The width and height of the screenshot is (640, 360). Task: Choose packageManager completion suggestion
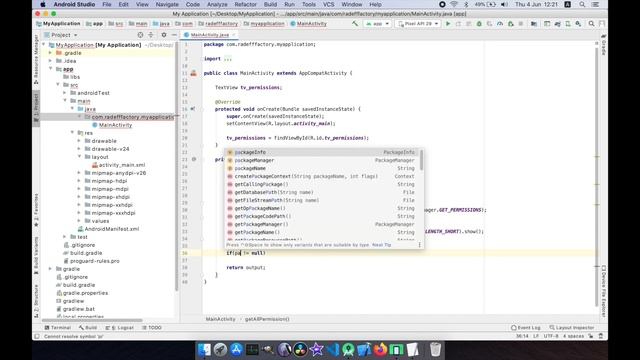pyautogui.click(x=322, y=160)
